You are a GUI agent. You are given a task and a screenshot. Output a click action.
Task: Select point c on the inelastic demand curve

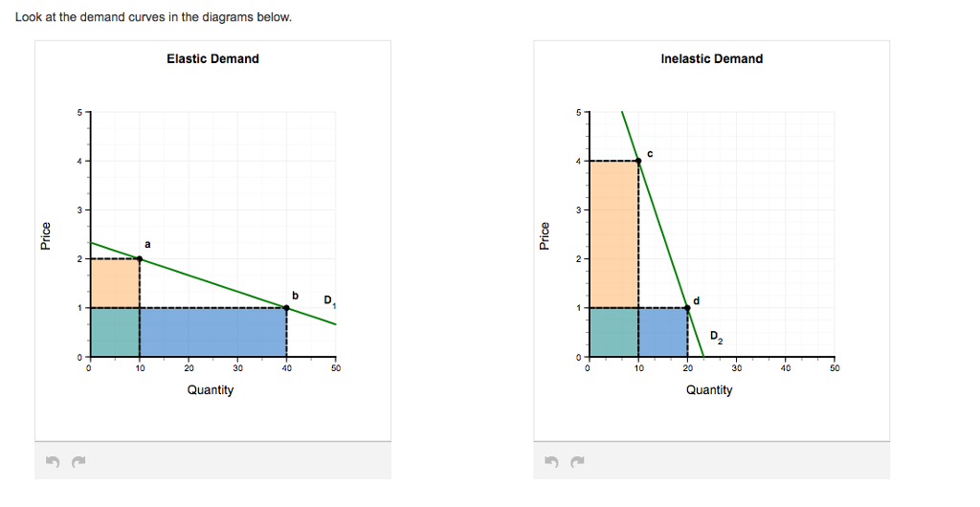[638, 161]
